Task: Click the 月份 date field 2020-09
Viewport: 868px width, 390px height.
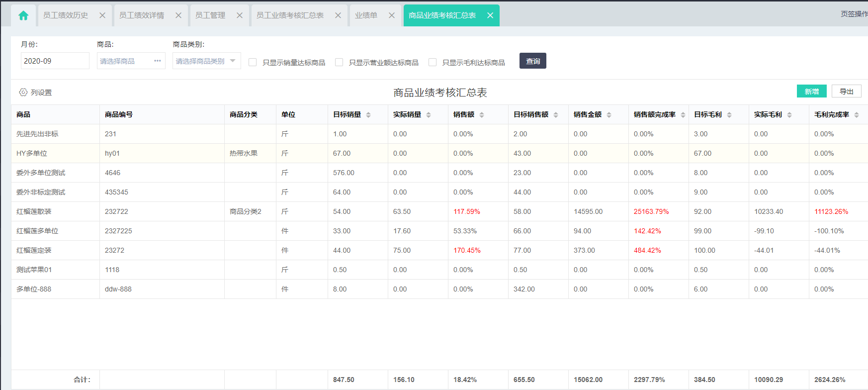Action: pos(55,61)
